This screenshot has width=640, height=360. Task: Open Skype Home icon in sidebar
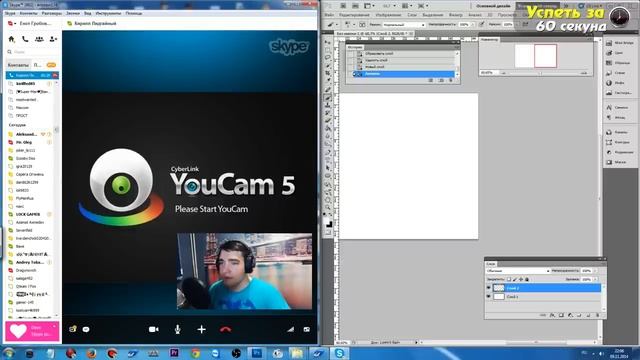11,39
